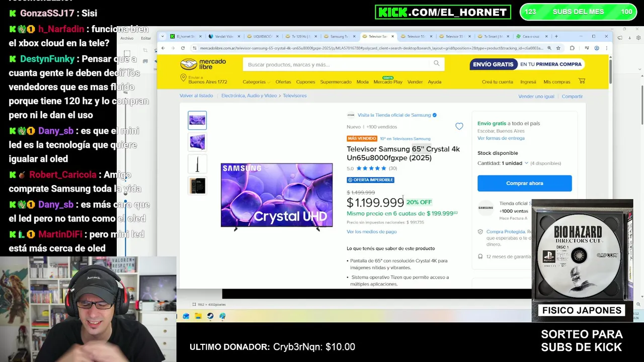Open the Samsung seller logo
644x362 pixels.
point(486,208)
